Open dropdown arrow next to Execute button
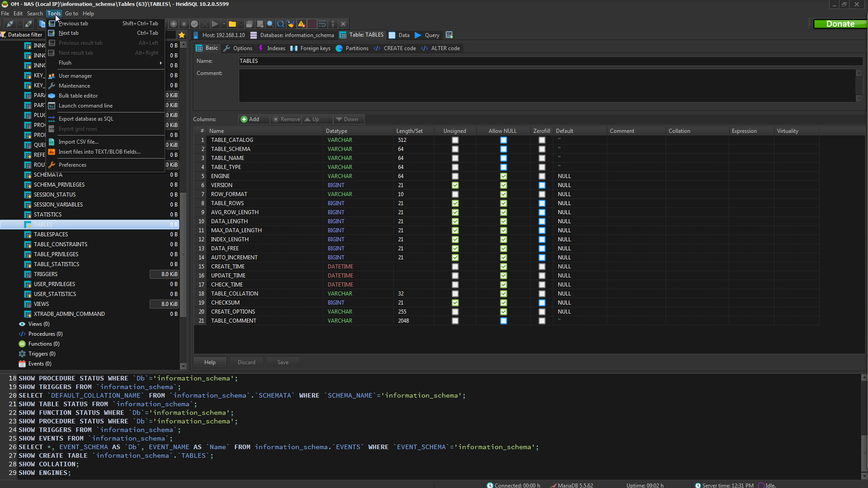Screen dimensions: 868x488 coord(224,24)
